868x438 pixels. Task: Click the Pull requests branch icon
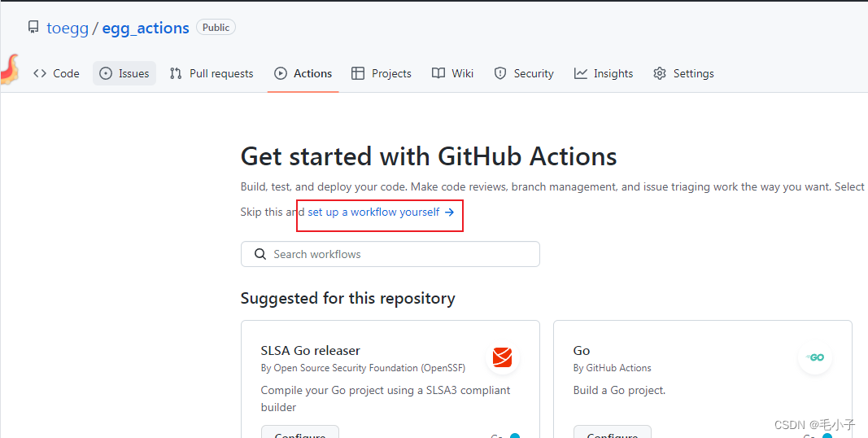pyautogui.click(x=176, y=73)
